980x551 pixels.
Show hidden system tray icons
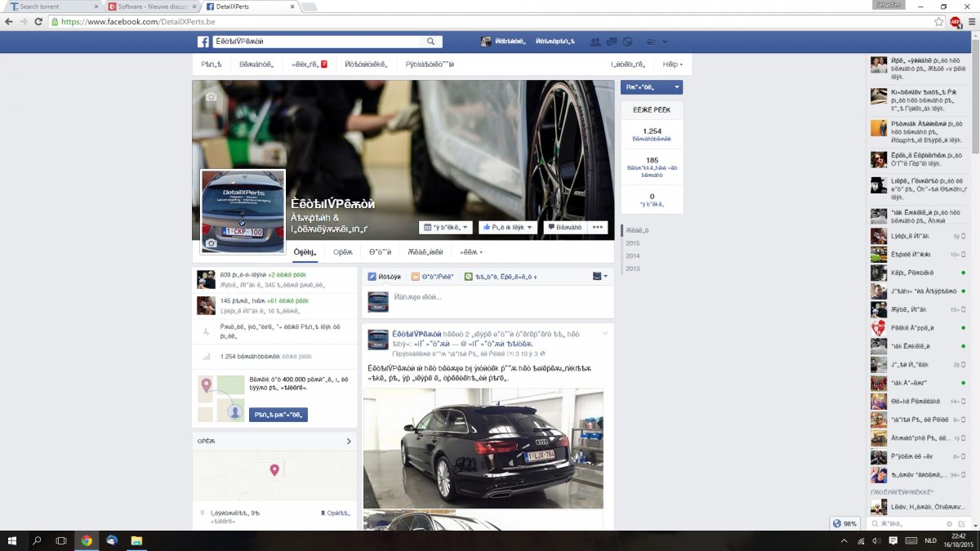844,540
